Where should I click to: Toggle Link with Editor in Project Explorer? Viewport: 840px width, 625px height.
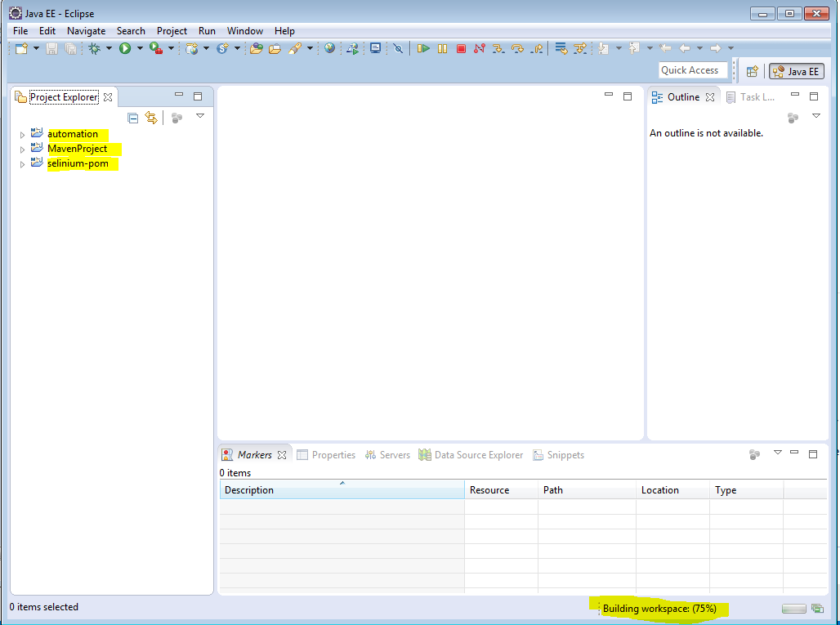[x=152, y=118]
